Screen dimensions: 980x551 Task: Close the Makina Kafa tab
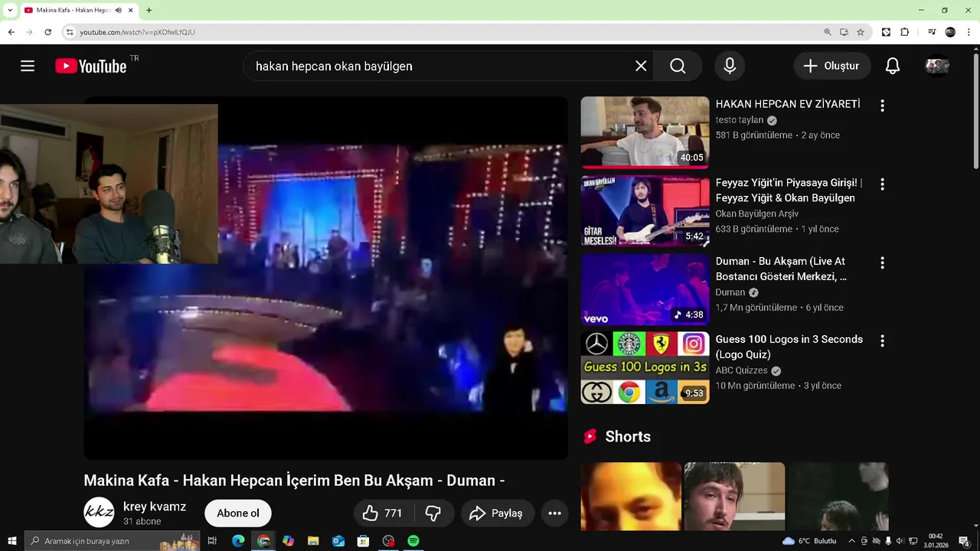coord(131,10)
